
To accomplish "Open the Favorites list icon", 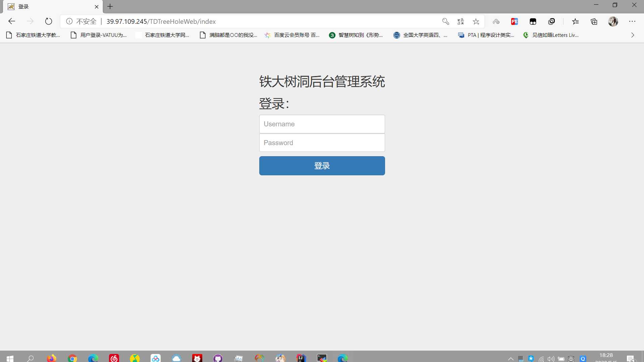I will 576,21.
